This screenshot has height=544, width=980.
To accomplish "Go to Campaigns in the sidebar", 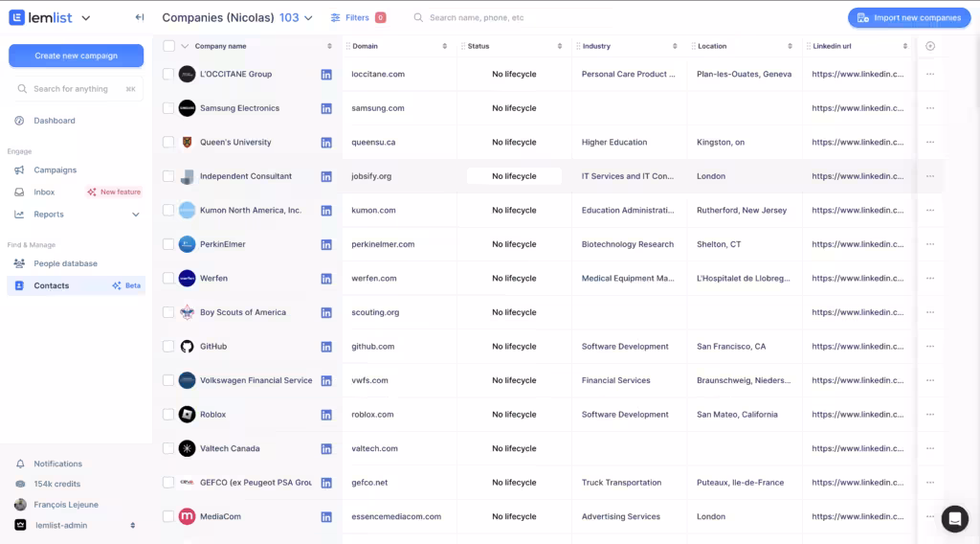I will (x=55, y=170).
